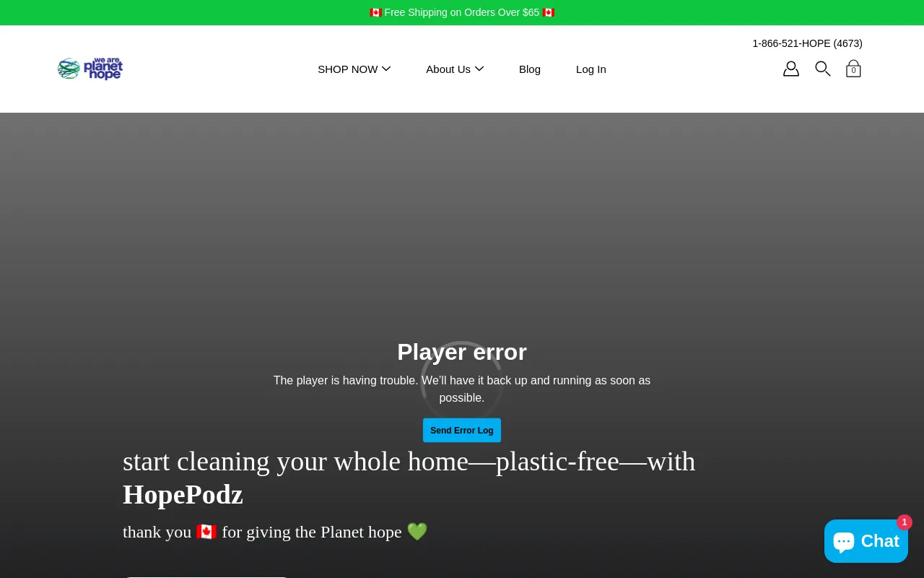Viewport: 924px width, 578px height.
Task: Click the HopePodz hero headline
Action: click(409, 478)
